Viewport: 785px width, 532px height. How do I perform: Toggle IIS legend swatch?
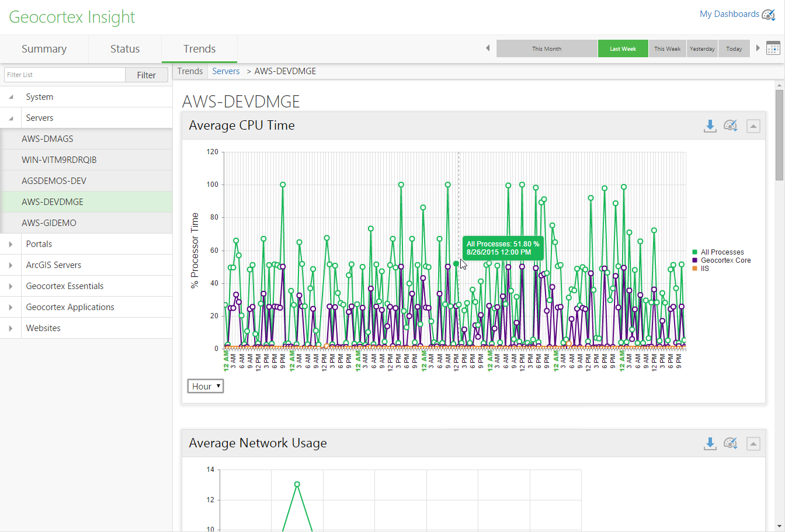[694, 269]
